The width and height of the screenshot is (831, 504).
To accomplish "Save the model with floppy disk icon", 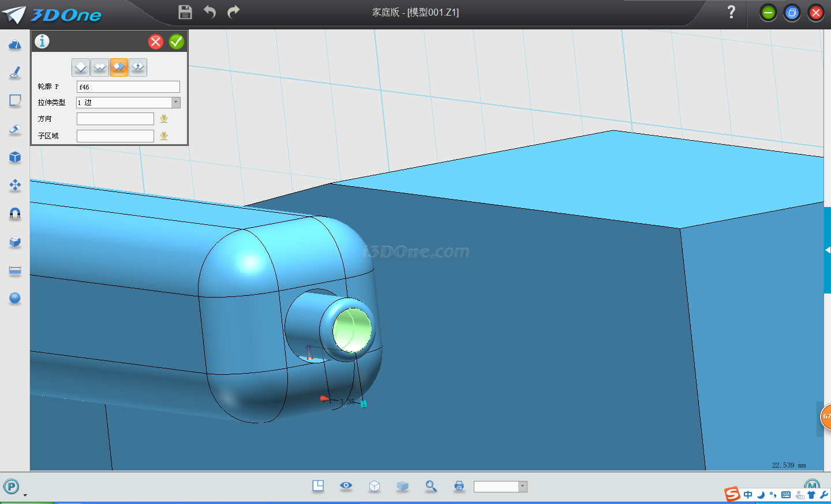I will click(185, 12).
